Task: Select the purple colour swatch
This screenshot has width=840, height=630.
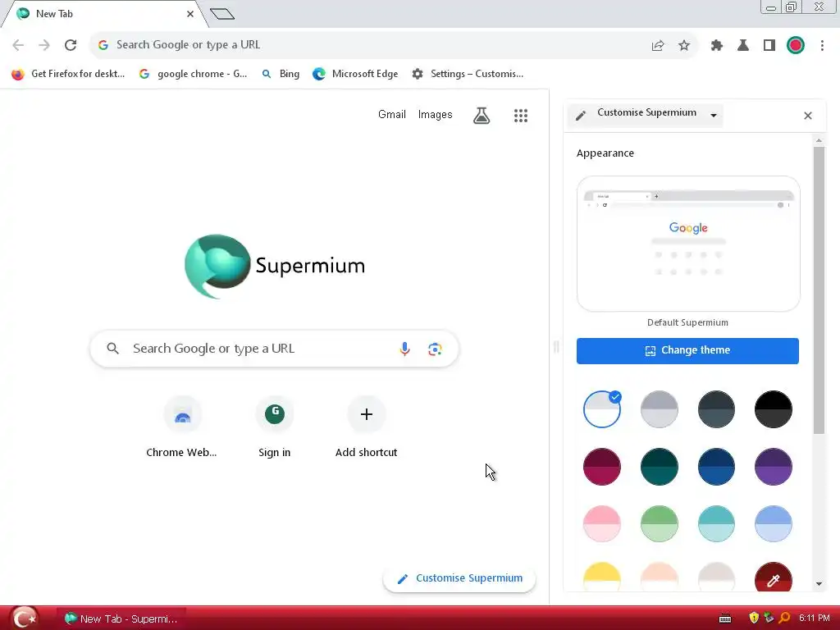Action: coord(773,467)
